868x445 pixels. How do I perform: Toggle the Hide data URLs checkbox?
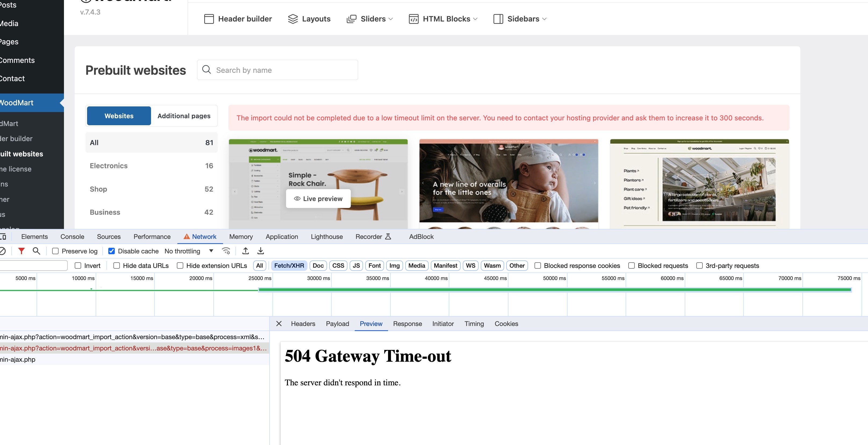[x=117, y=265]
